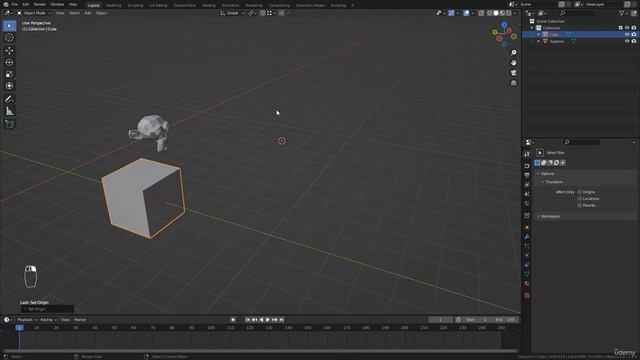Activate the Scale tool
The image size is (640, 360).
[x=9, y=74]
